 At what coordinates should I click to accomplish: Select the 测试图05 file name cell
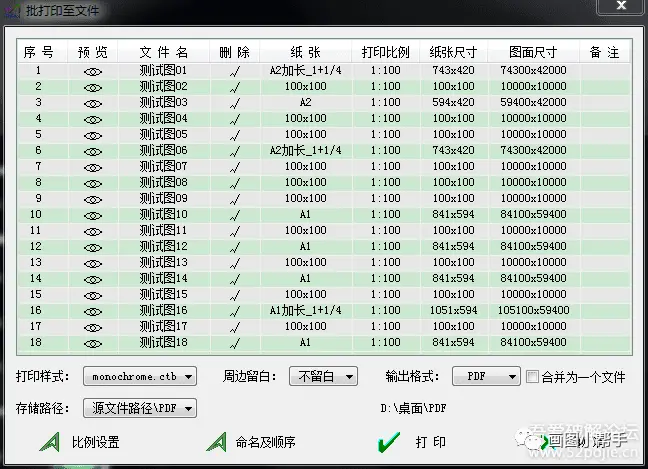click(x=164, y=134)
